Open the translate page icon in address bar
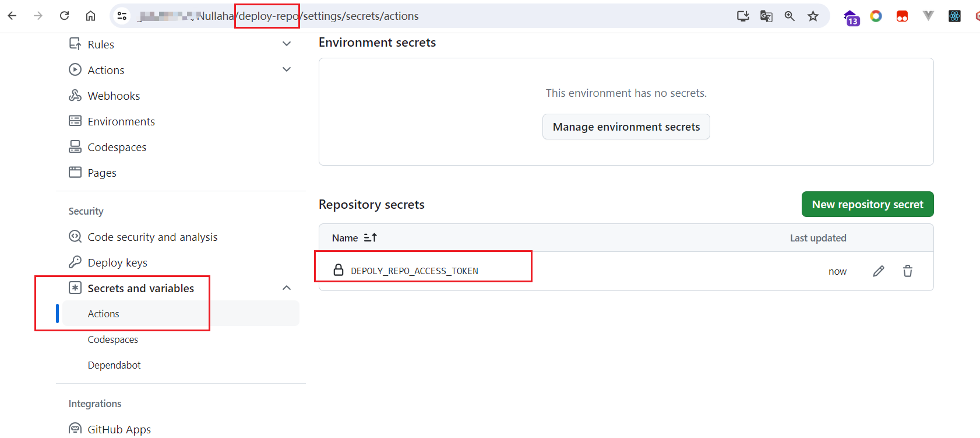 tap(766, 16)
